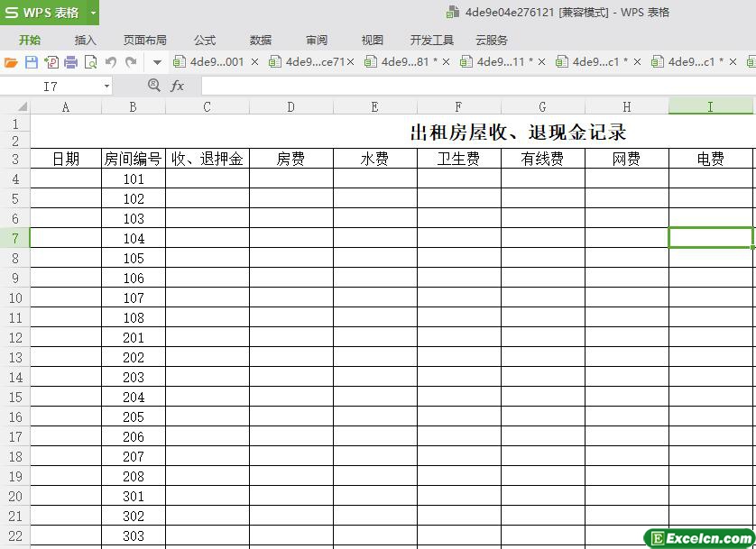Image resolution: width=756 pixels, height=549 pixels.
Task: Click the open folder icon
Action: tap(11, 62)
